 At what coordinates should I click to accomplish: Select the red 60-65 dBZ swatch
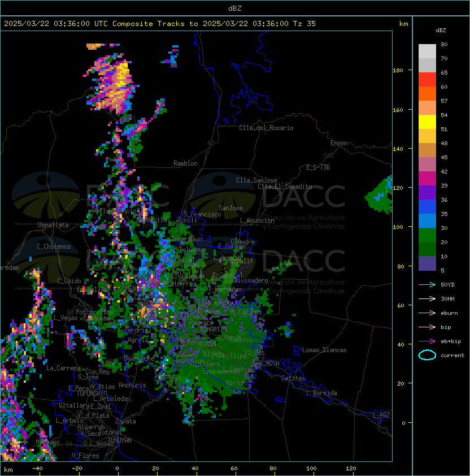427,80
